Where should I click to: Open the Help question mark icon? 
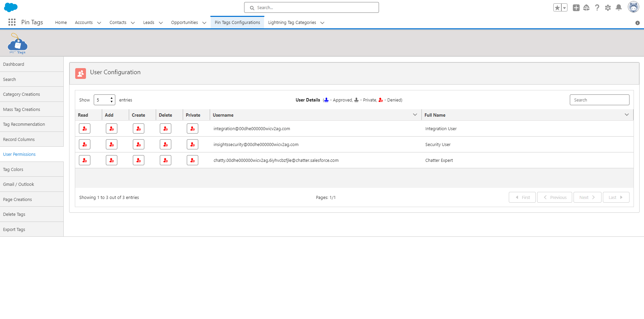click(x=597, y=7)
